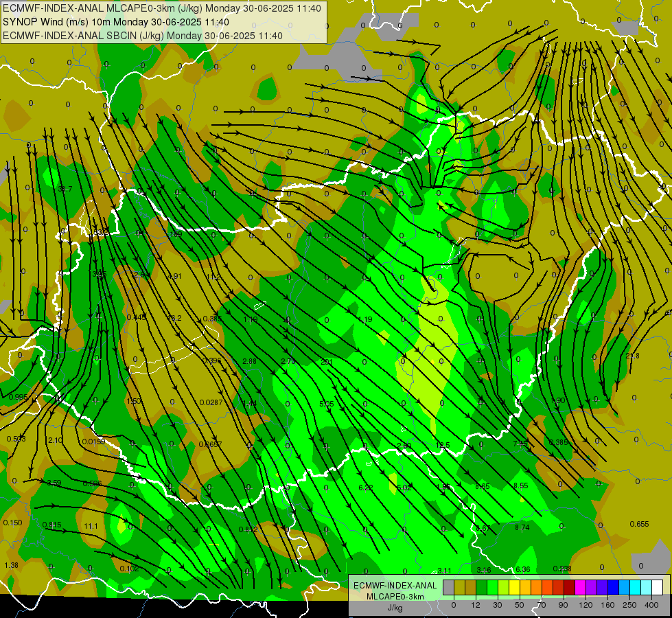This screenshot has width=672, height=618.
Task: Click the legend scale label 70
Action: pos(542,605)
